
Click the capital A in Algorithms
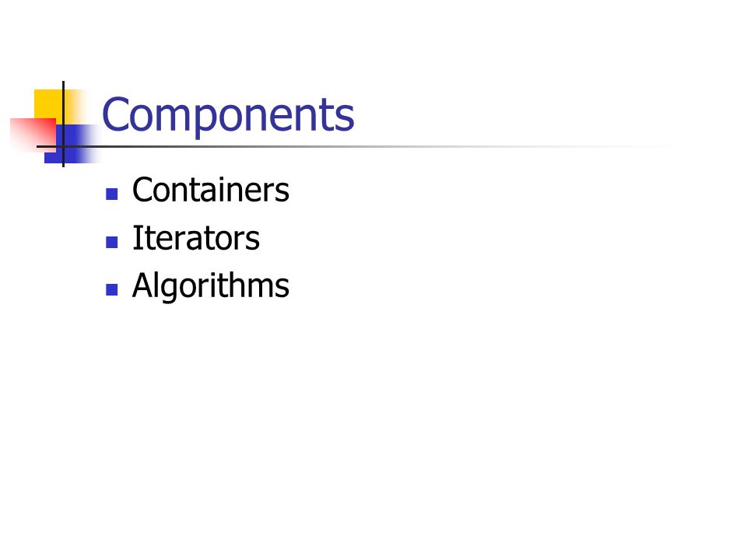coord(143,285)
